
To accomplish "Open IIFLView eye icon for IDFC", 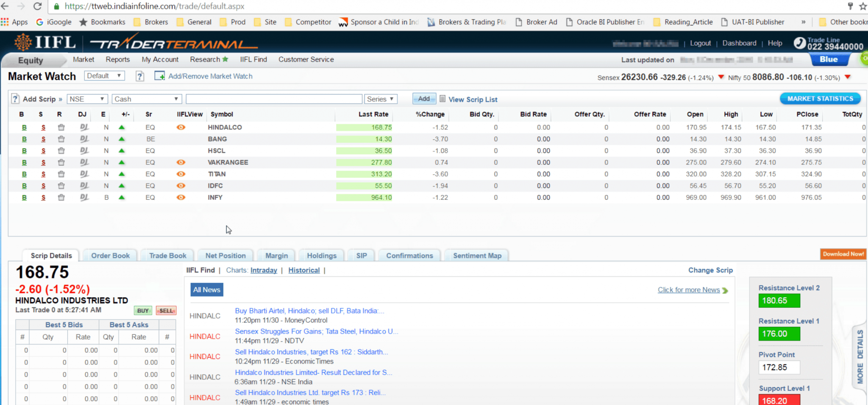I will (181, 186).
